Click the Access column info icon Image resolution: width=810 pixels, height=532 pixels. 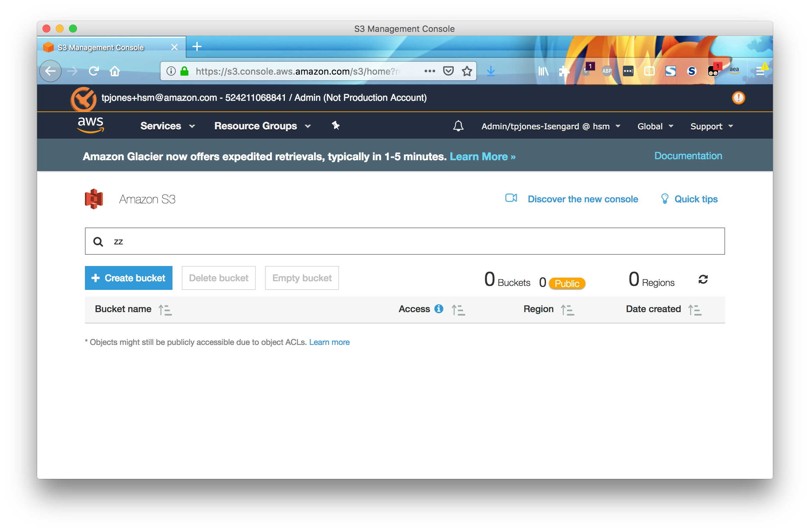point(439,309)
